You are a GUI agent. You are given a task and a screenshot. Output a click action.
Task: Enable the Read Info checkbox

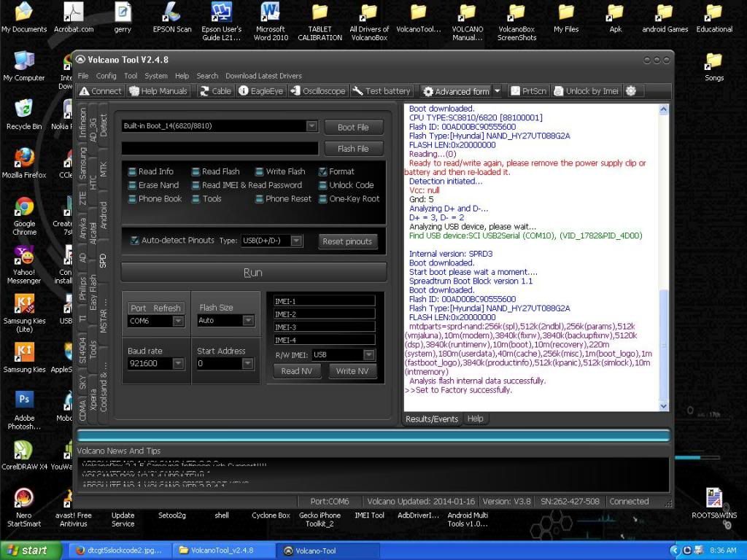132,171
